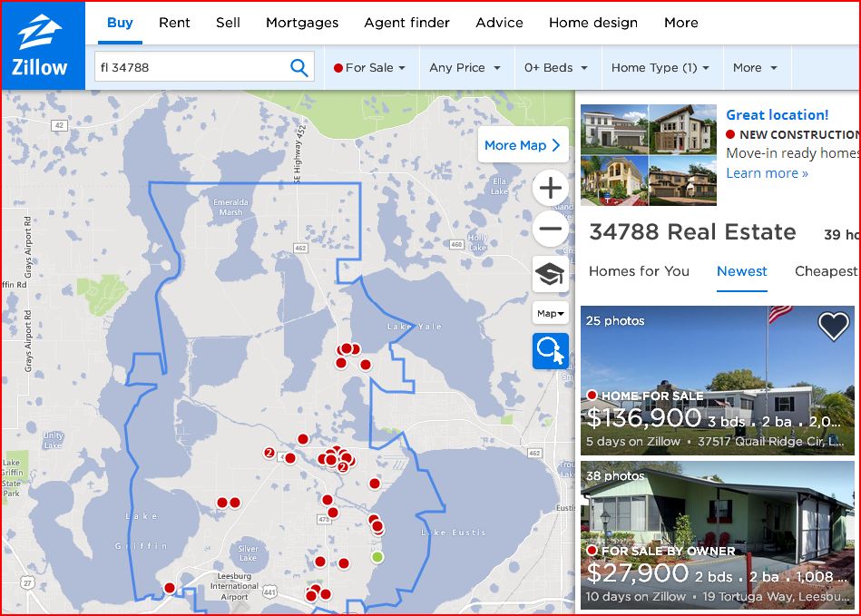Expand the Home Type (1) dropdown
The width and height of the screenshot is (861, 616).
click(662, 67)
